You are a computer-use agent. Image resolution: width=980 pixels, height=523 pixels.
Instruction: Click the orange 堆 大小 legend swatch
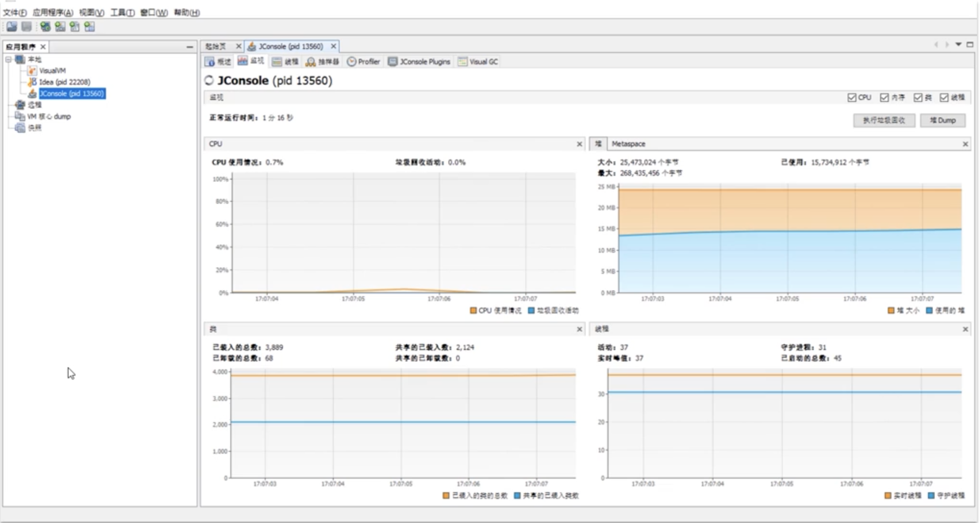point(891,311)
